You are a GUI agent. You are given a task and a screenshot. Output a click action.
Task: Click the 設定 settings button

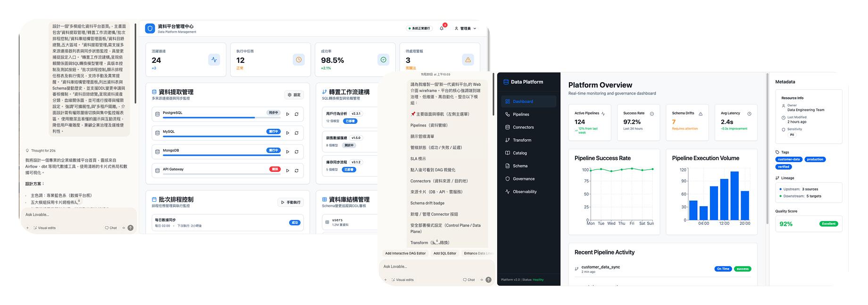click(x=294, y=95)
